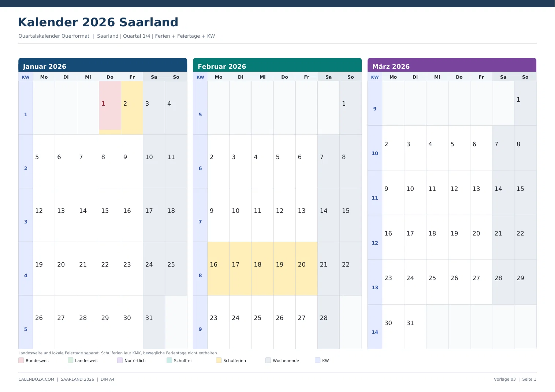This screenshot has height=392, width=555.
Task: Click January 2 school holiday cell
Action: [x=132, y=108]
